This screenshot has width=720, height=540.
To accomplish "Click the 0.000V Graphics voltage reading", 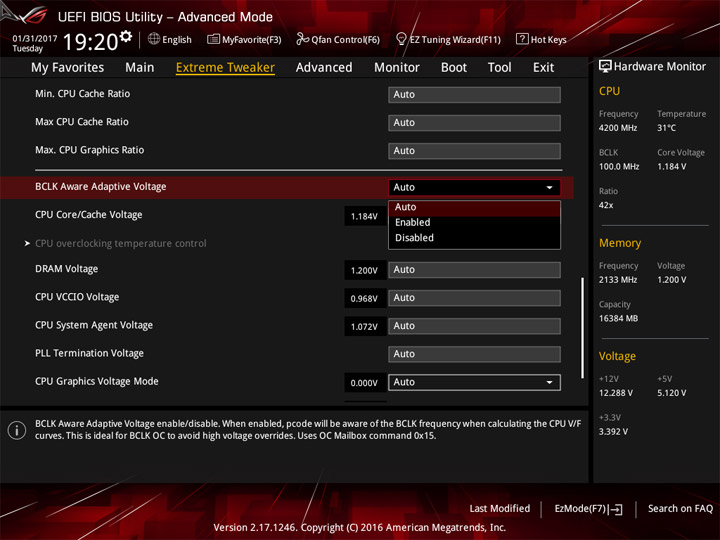I will click(x=364, y=383).
